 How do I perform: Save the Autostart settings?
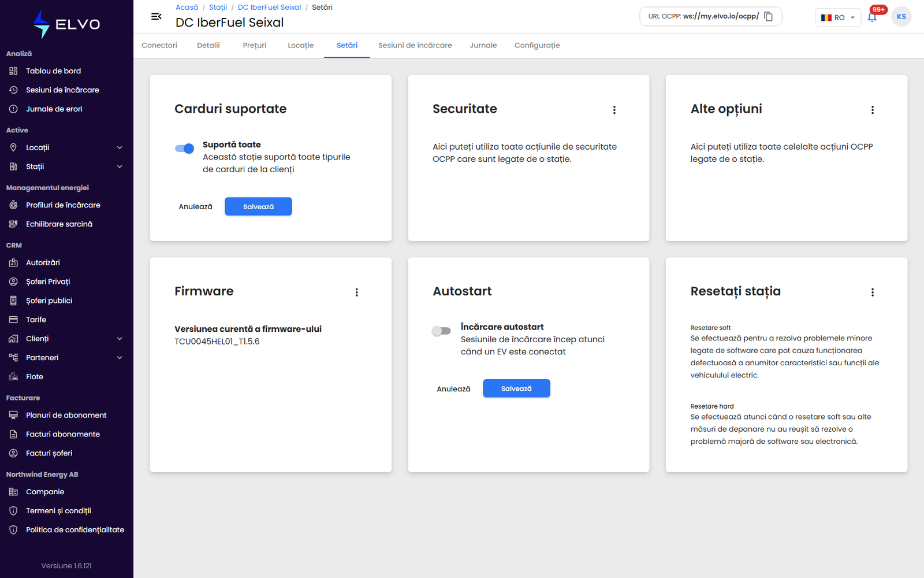516,388
